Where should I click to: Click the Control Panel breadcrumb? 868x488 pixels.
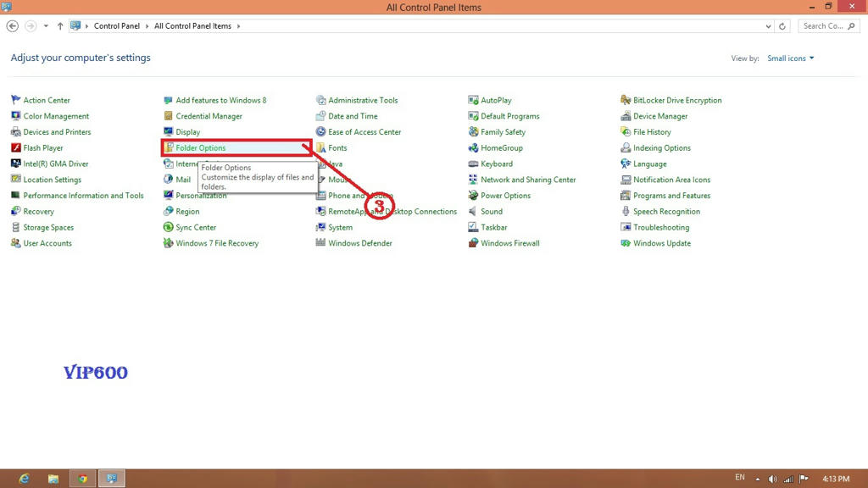117,26
